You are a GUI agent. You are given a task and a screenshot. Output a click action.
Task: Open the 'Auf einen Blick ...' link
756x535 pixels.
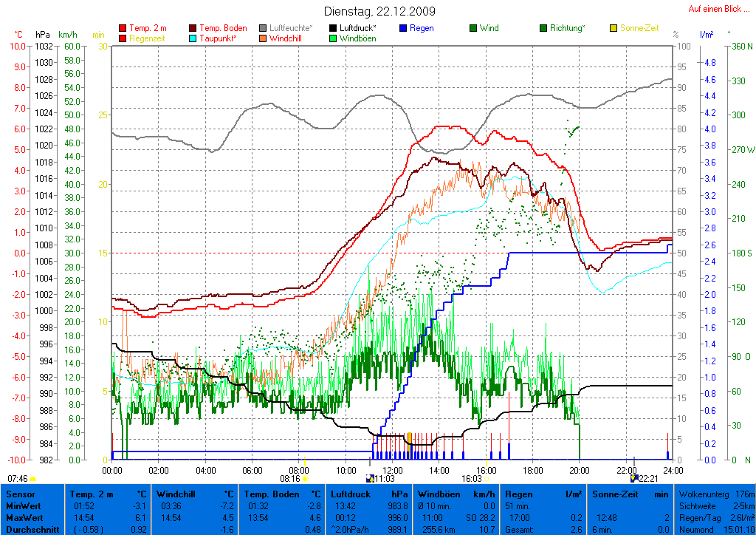(x=718, y=9)
